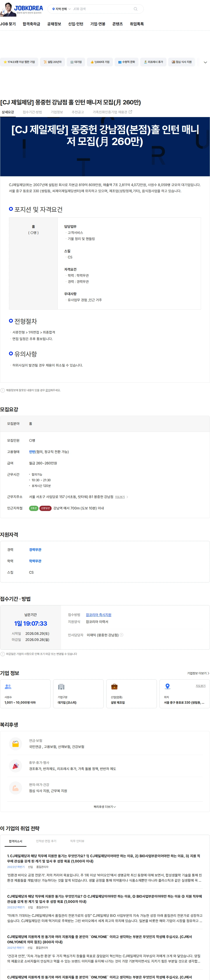Open the 합격축하금 menu
The image size is (210, 980).
coord(31,24)
